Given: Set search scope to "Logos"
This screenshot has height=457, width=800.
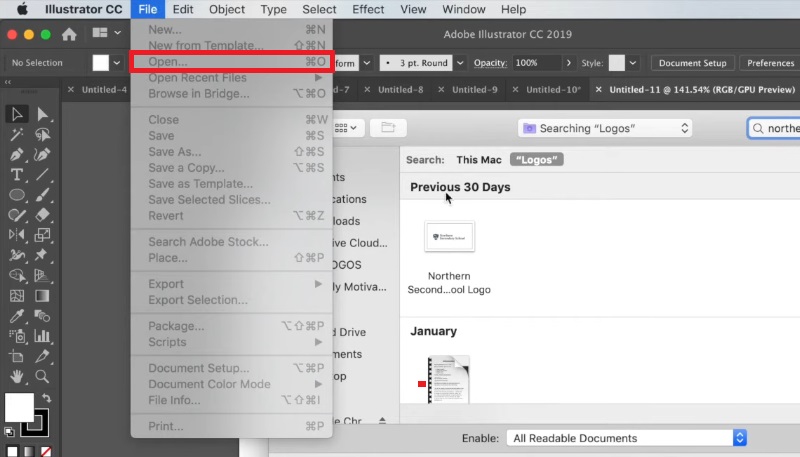Looking at the screenshot, I should tap(537, 160).
